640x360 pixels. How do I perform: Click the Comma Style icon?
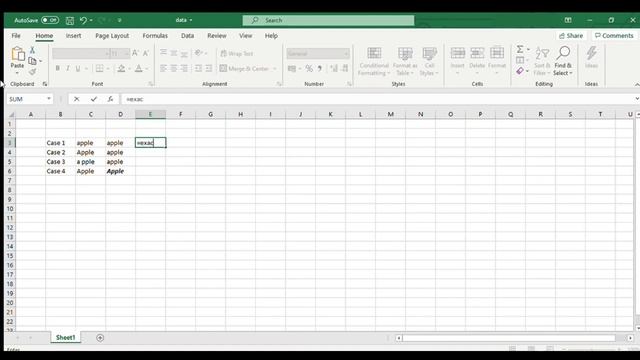pos(320,68)
